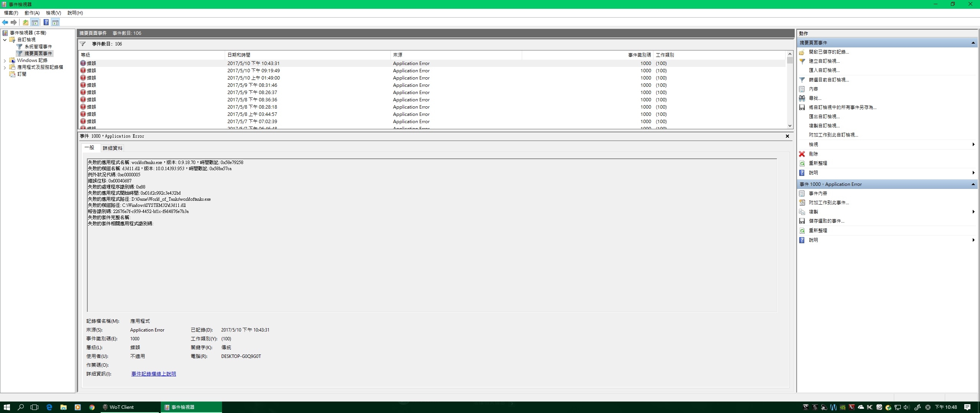
Task: Go back with the blue left arrow toolbar icon
Action: pos(5,23)
